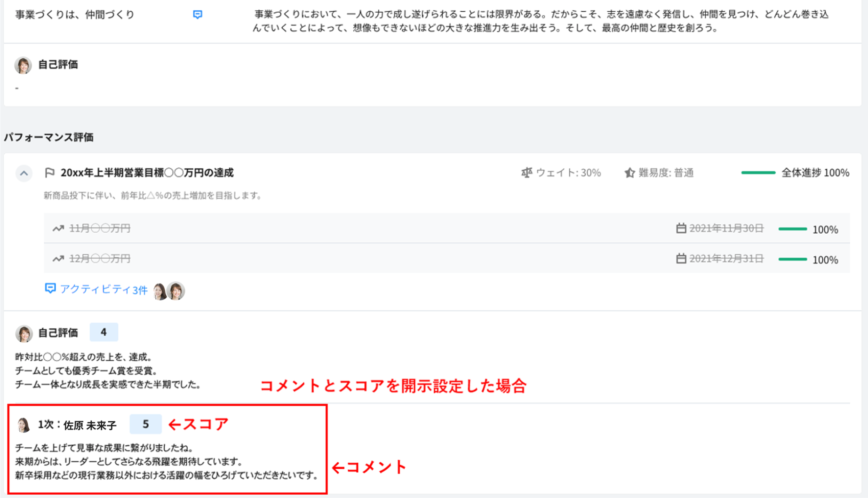
Task: Click comment icon beside 事業づくりは、仲間づくり
Action: [198, 15]
